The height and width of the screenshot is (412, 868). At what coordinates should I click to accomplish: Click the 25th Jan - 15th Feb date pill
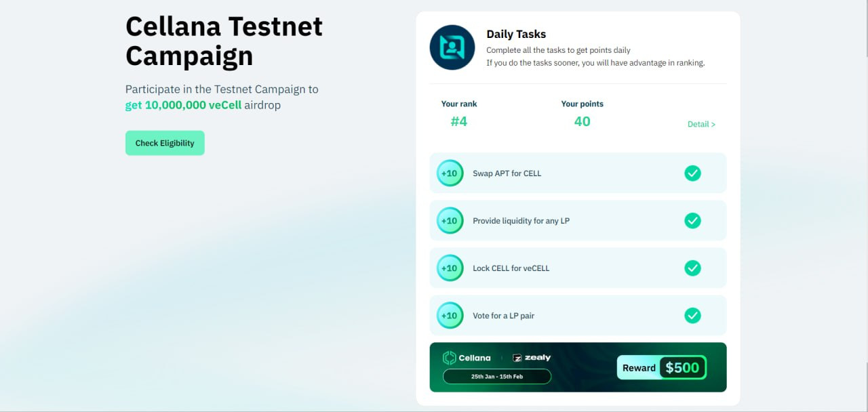tap(497, 377)
